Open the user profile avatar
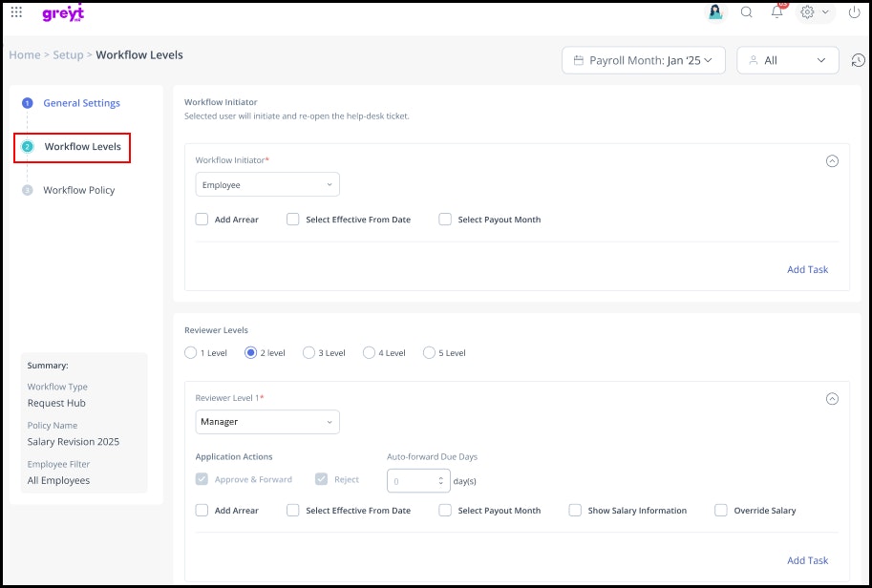 [714, 12]
